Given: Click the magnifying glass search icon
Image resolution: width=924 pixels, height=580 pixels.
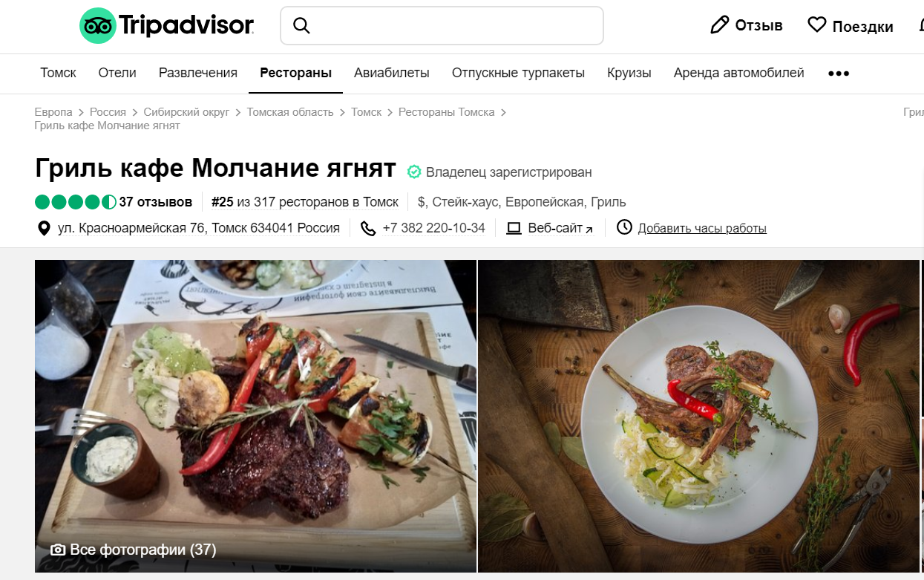Looking at the screenshot, I should point(301,25).
